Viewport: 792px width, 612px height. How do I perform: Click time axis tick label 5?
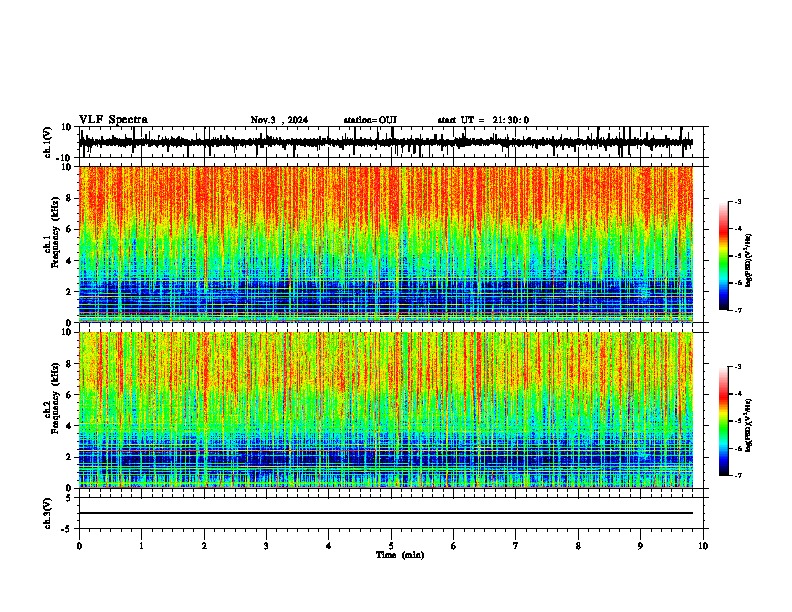tap(391, 546)
